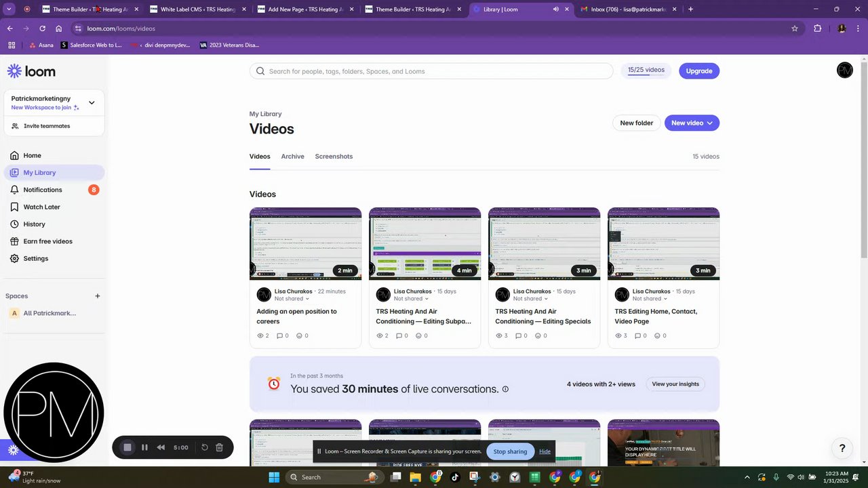Image resolution: width=868 pixels, height=488 pixels.
Task: Hide the screen sharing bar
Action: click(x=545, y=451)
